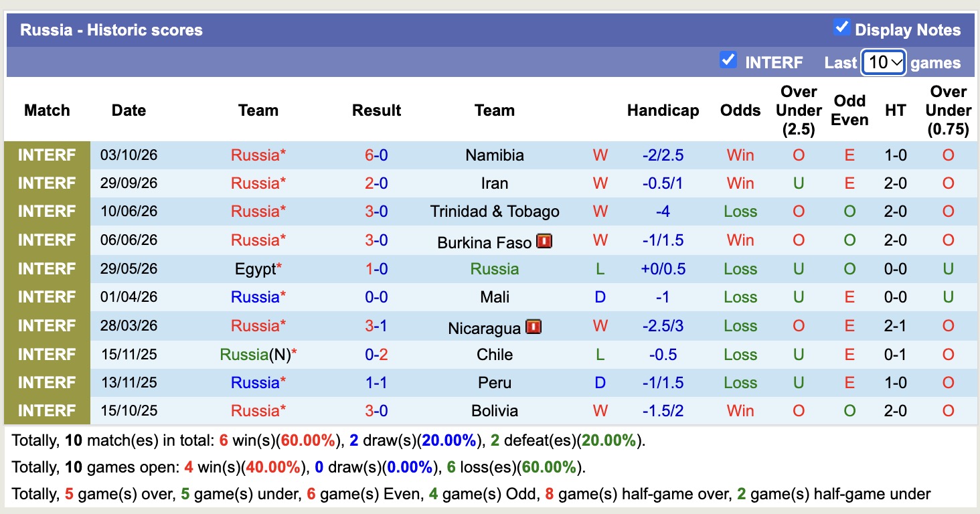Open the Last games count dropdown
The width and height of the screenshot is (980, 514).
coord(884,63)
